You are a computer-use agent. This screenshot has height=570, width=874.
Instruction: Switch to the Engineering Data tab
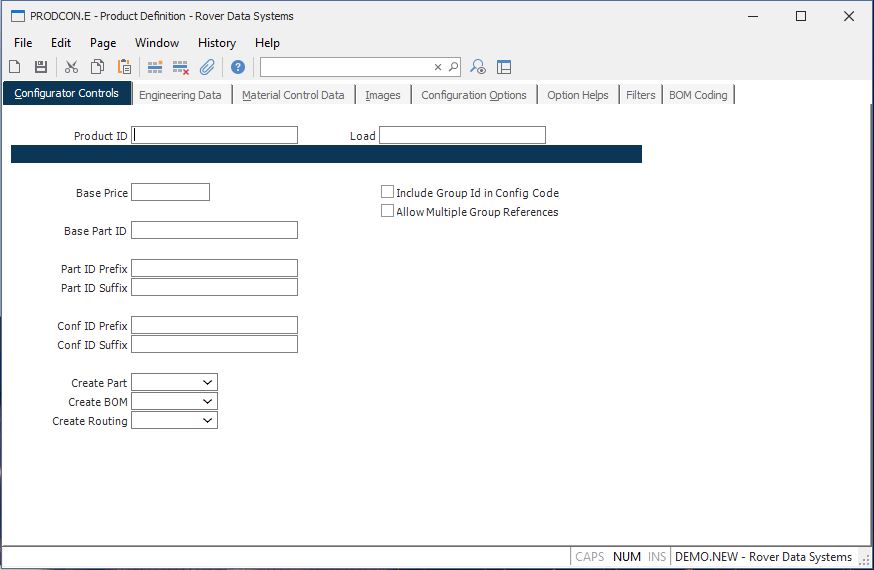pyautogui.click(x=180, y=95)
